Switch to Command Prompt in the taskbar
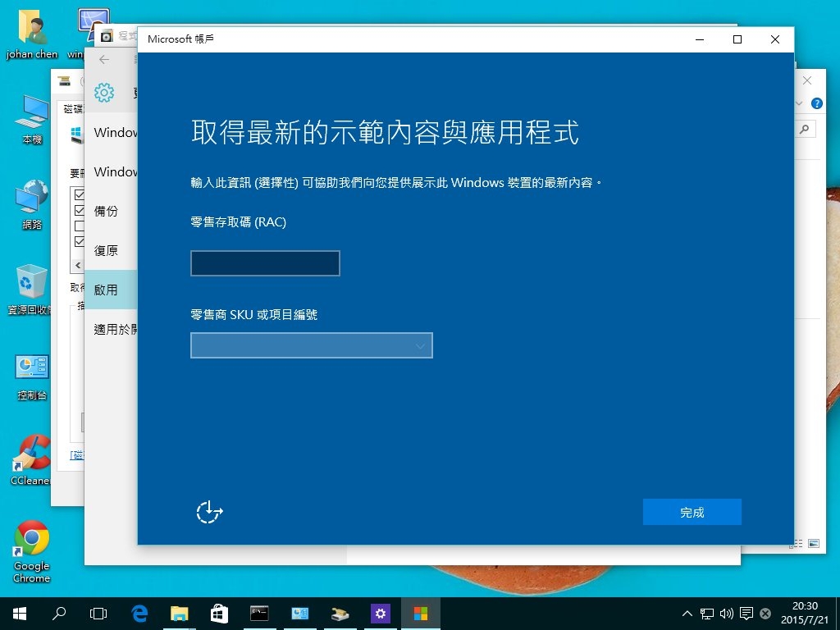This screenshot has height=630, width=840. (260, 614)
